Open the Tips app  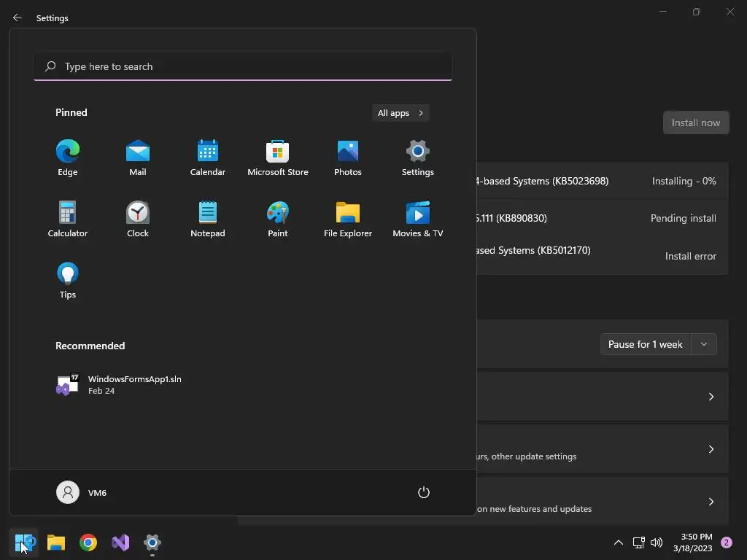point(68,281)
